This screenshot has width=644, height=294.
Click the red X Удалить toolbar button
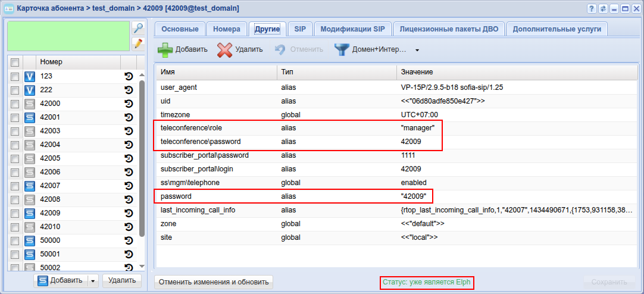pos(240,49)
